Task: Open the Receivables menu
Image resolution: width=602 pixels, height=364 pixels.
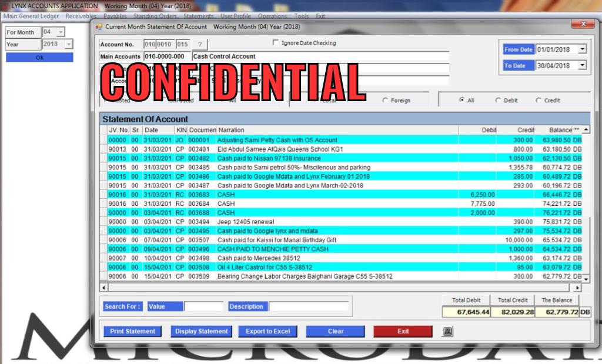Action: point(81,16)
